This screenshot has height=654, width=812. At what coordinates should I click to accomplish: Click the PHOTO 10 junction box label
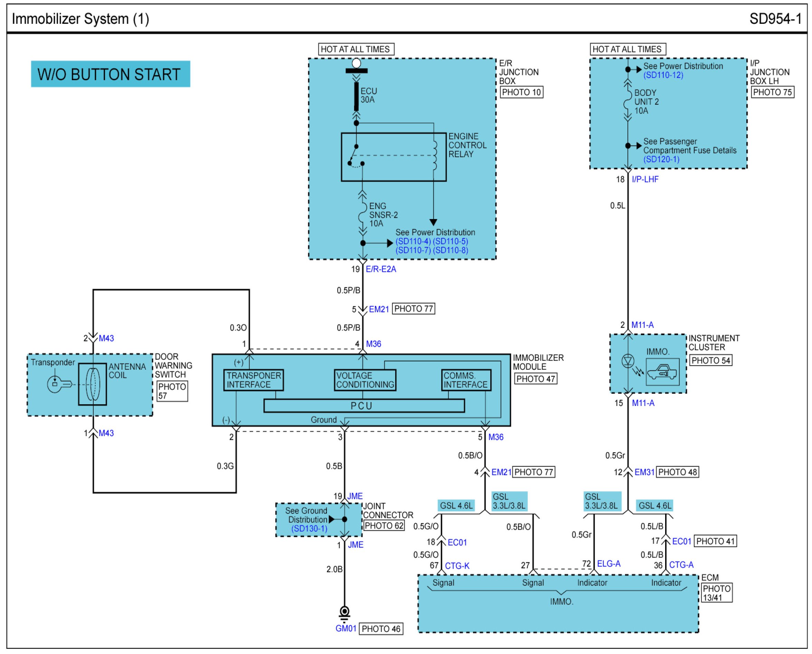521,92
